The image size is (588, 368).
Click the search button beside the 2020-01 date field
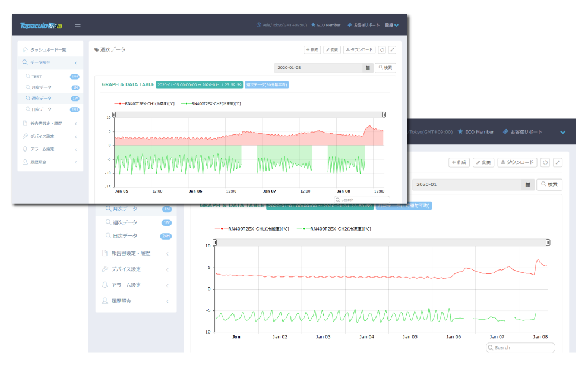(549, 184)
